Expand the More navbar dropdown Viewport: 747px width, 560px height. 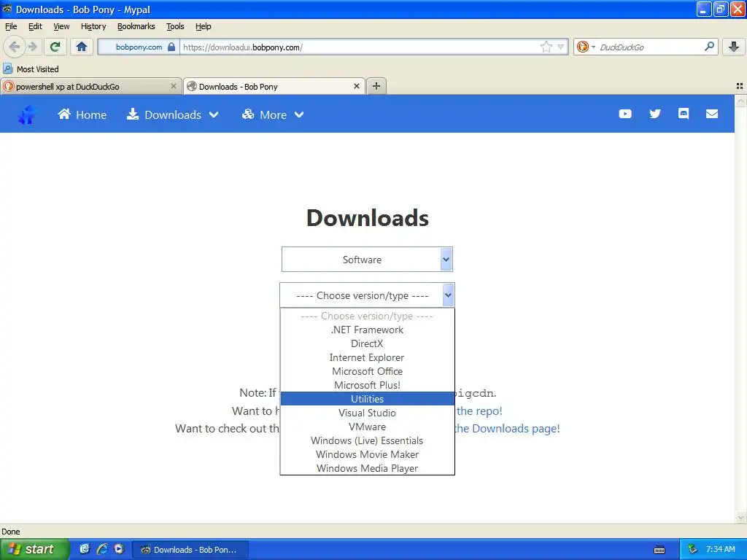click(273, 114)
